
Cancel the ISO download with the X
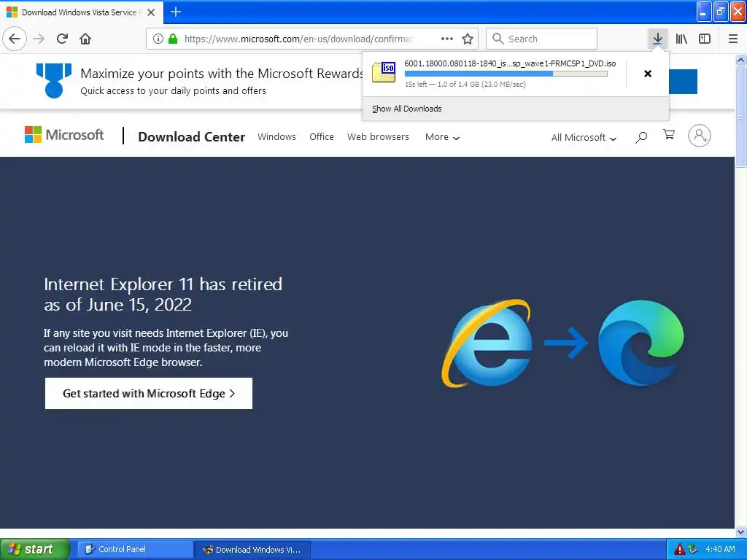(x=648, y=74)
